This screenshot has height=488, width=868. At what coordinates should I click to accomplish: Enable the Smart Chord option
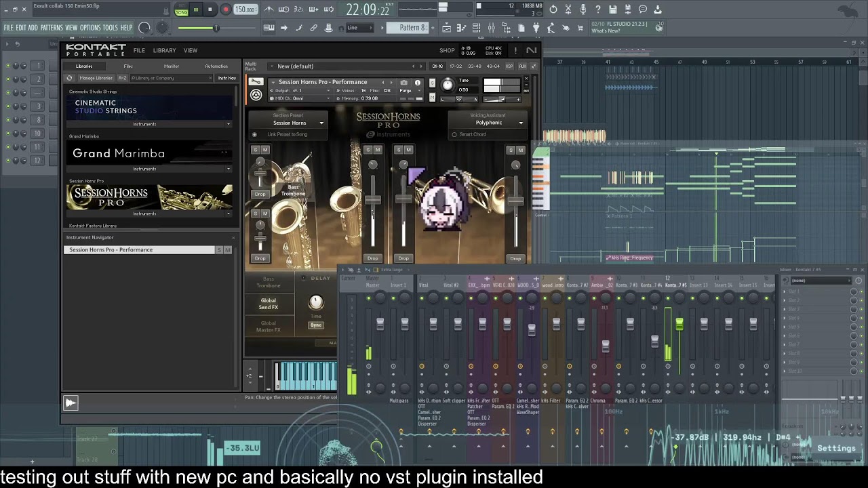click(x=454, y=134)
